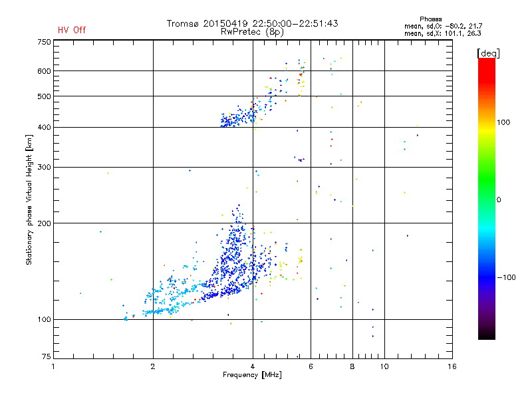
Task: Click the x-axis '16' tick label
Action: click(452, 366)
